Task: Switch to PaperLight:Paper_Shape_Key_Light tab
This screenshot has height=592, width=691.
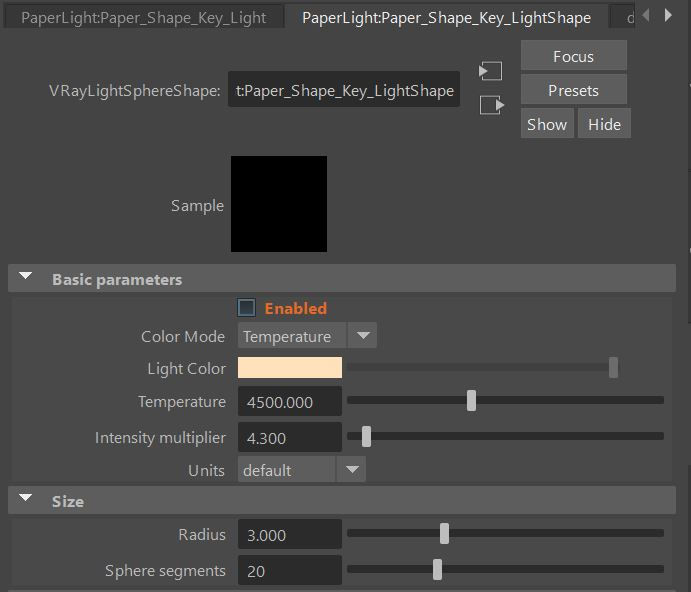Action: [144, 18]
